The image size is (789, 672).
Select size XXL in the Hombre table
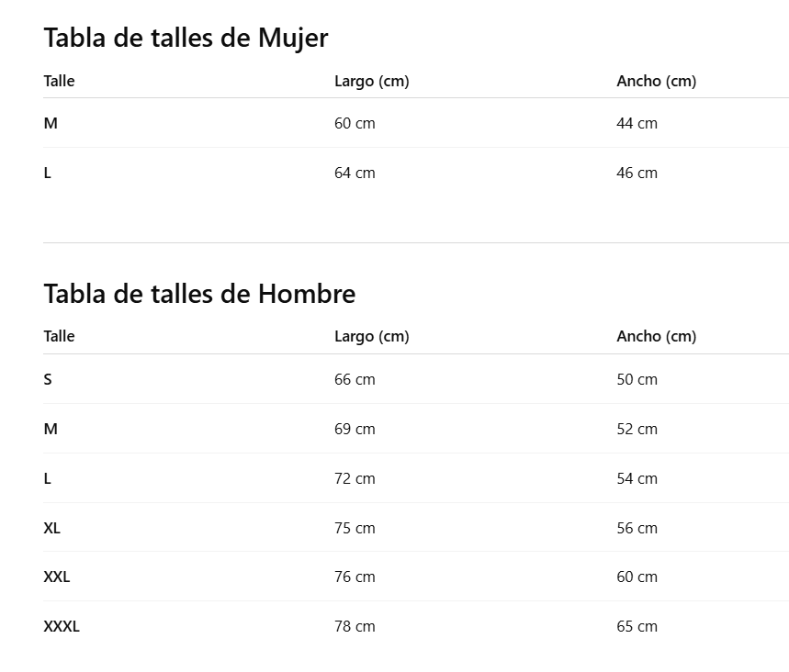[x=56, y=577]
